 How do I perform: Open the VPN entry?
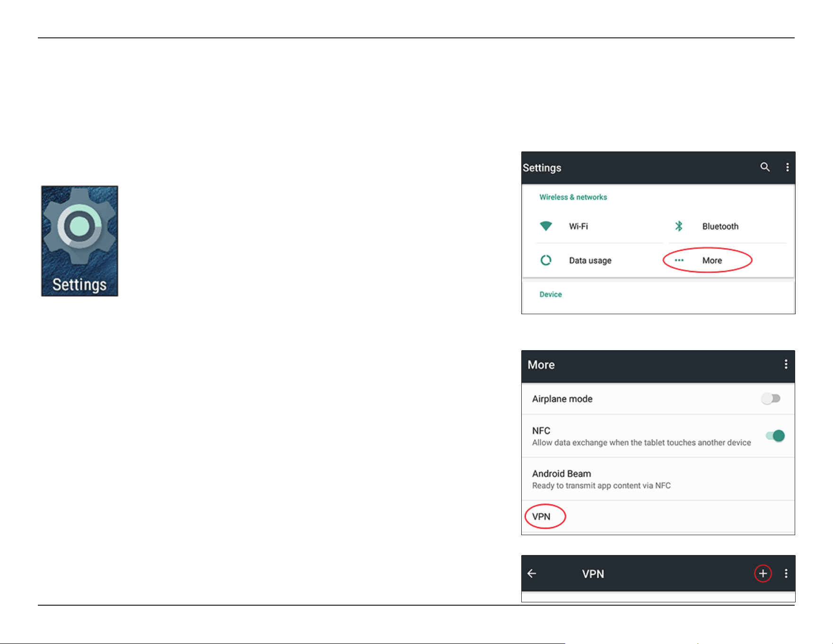[658, 516]
